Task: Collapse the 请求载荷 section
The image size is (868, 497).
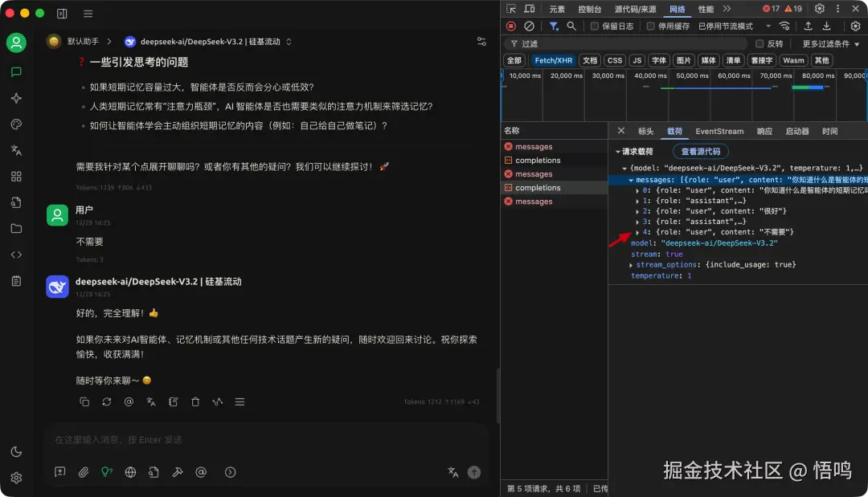Action: 618,152
